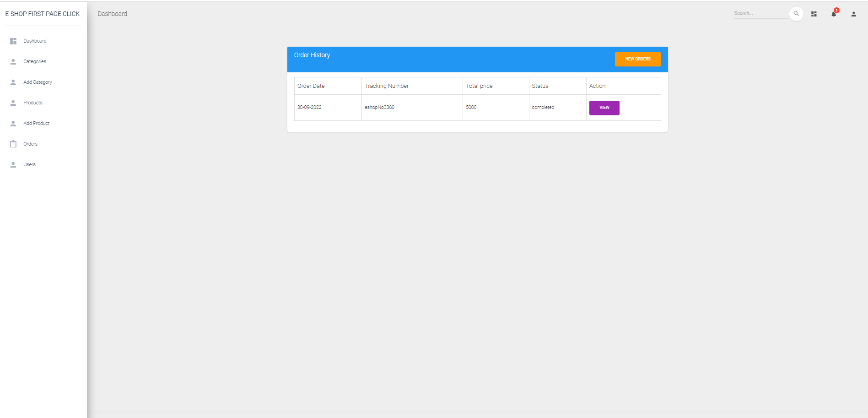868x418 pixels.
Task: Click the Add Category icon
Action: [x=13, y=82]
